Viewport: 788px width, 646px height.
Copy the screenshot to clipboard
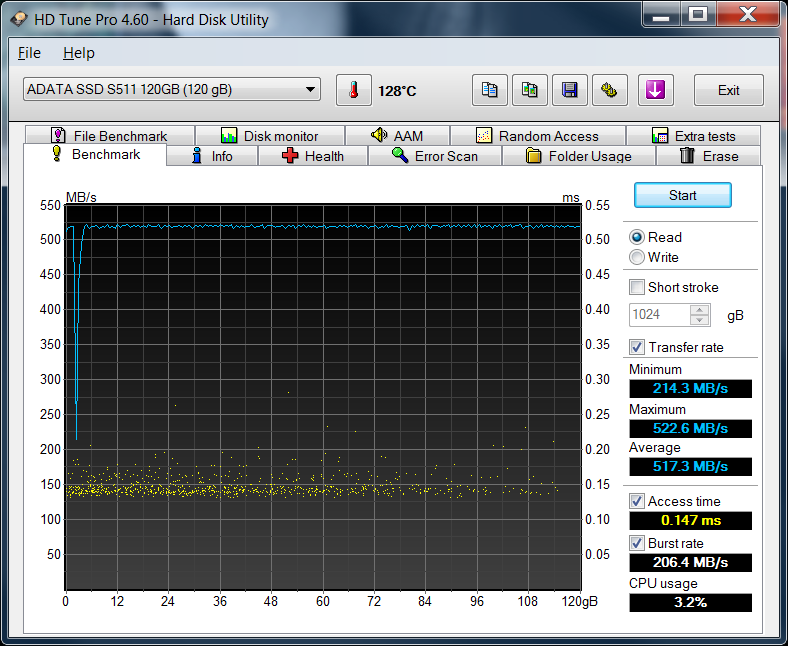pos(530,90)
